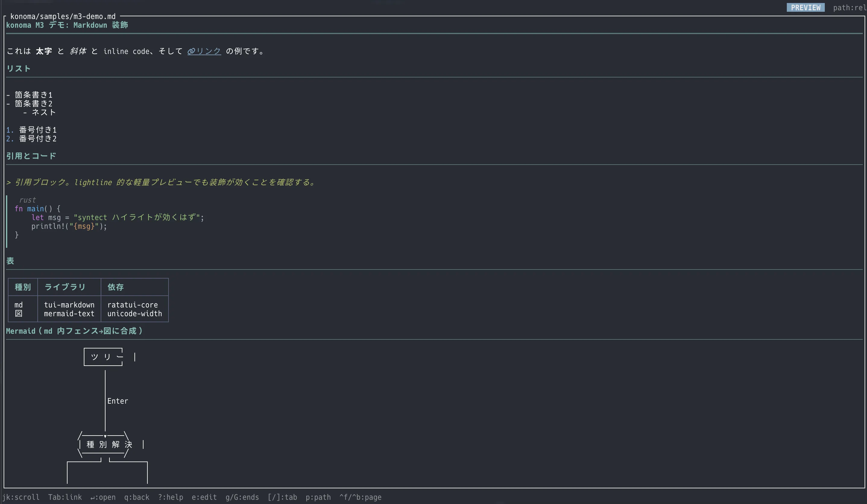Click the '引用とコード' heading
867x504 pixels.
point(31,156)
